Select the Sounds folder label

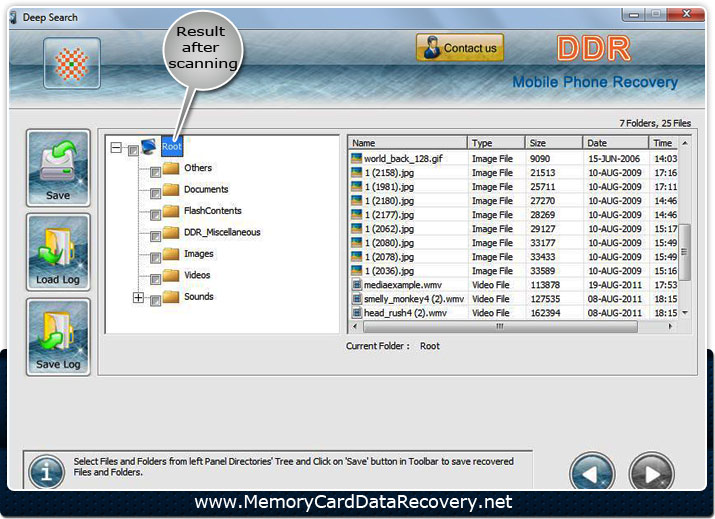point(198,296)
